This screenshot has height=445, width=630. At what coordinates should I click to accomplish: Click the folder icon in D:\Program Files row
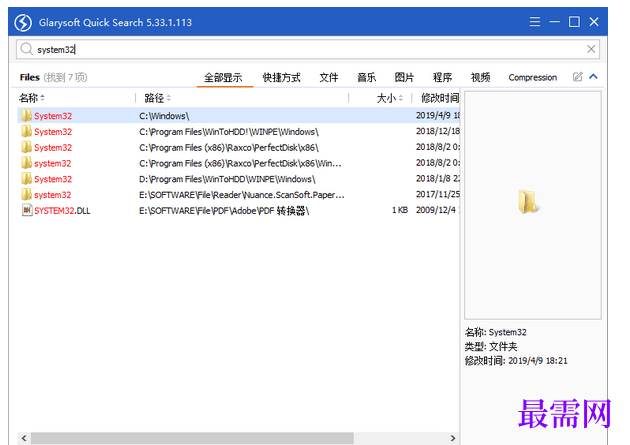click(27, 178)
